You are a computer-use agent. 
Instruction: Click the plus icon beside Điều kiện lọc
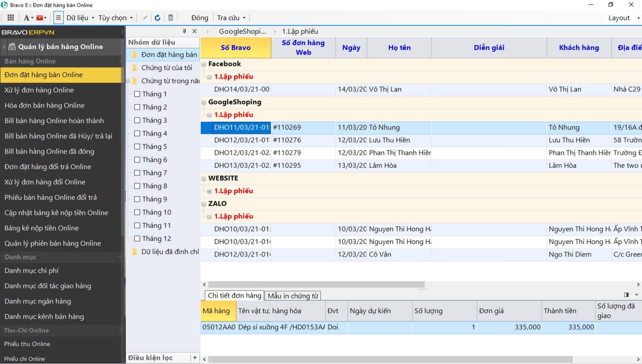(195, 357)
